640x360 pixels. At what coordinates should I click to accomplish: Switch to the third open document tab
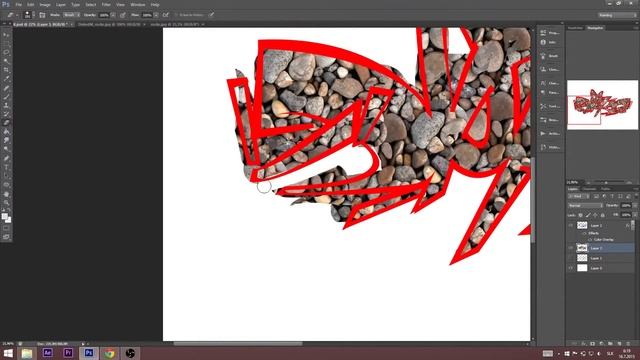click(175, 24)
